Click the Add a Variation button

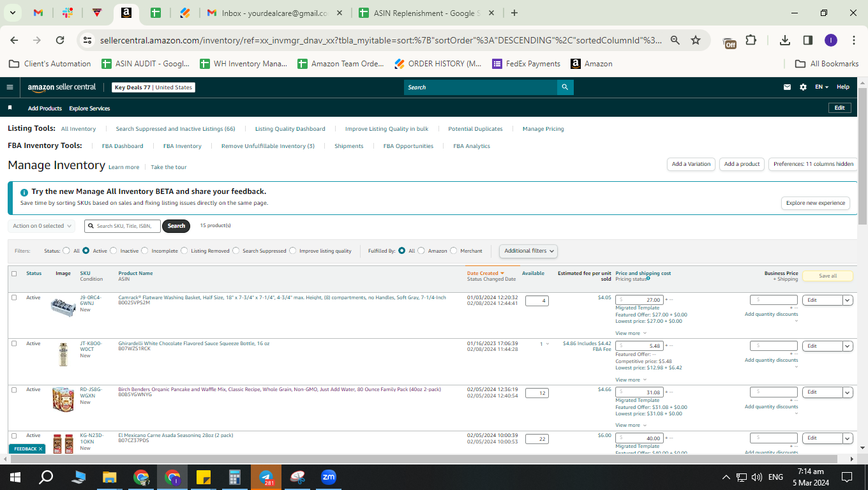(x=691, y=164)
